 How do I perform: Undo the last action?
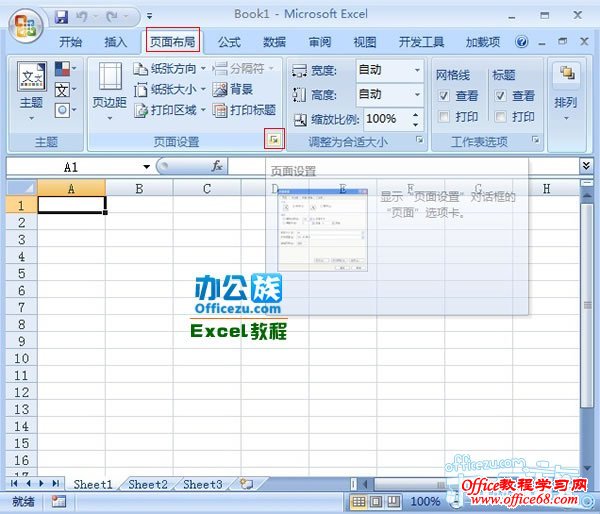click(82, 16)
